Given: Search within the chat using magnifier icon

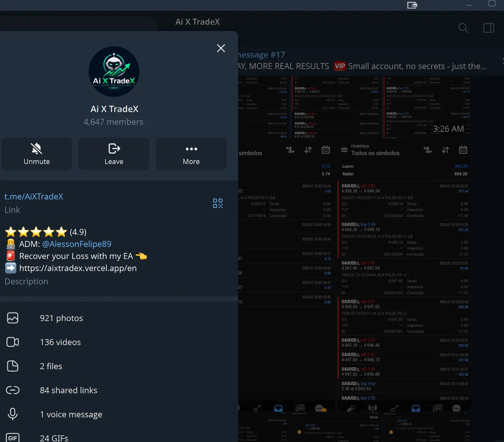Looking at the screenshot, I should click(x=464, y=28).
